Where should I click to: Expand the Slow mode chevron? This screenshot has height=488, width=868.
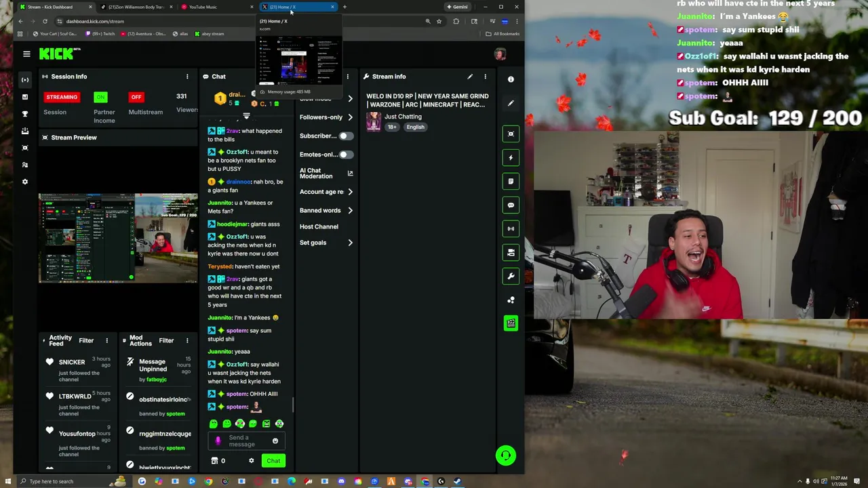pyautogui.click(x=350, y=99)
